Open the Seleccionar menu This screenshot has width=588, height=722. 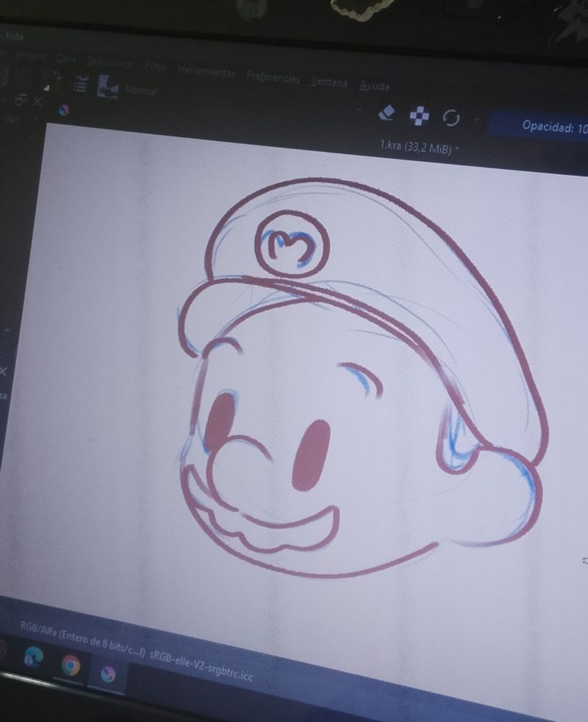click(x=111, y=63)
